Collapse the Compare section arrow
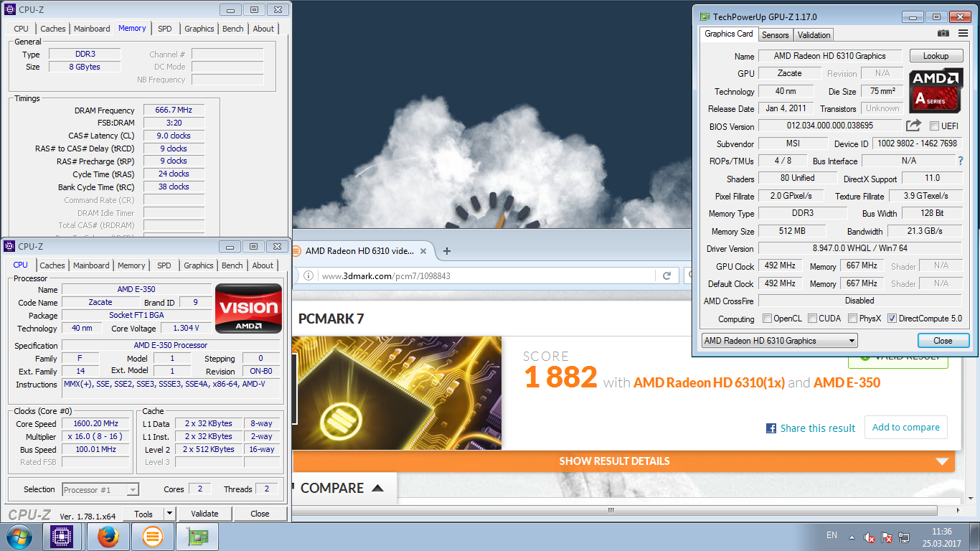 (377, 489)
